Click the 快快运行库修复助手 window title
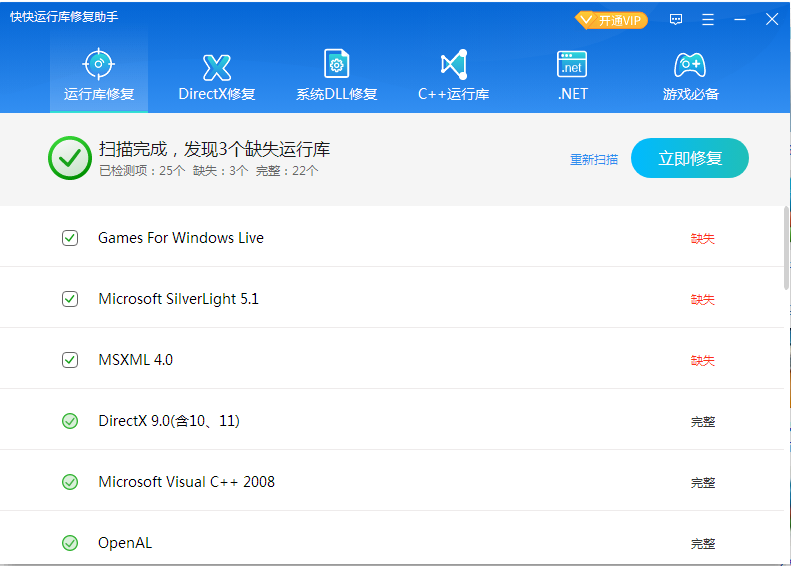This screenshot has width=791, height=566. click(64, 17)
